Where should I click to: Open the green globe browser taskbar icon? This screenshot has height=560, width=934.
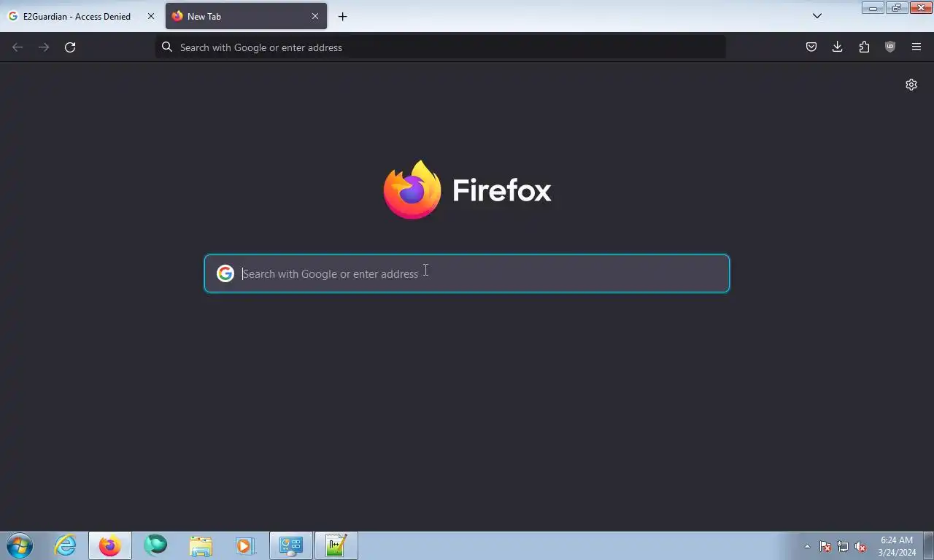(x=155, y=545)
